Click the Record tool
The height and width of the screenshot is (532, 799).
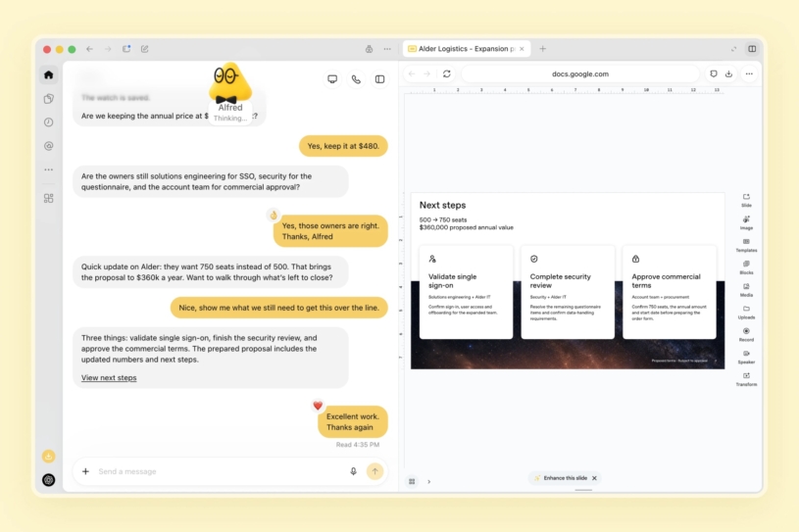(746, 334)
